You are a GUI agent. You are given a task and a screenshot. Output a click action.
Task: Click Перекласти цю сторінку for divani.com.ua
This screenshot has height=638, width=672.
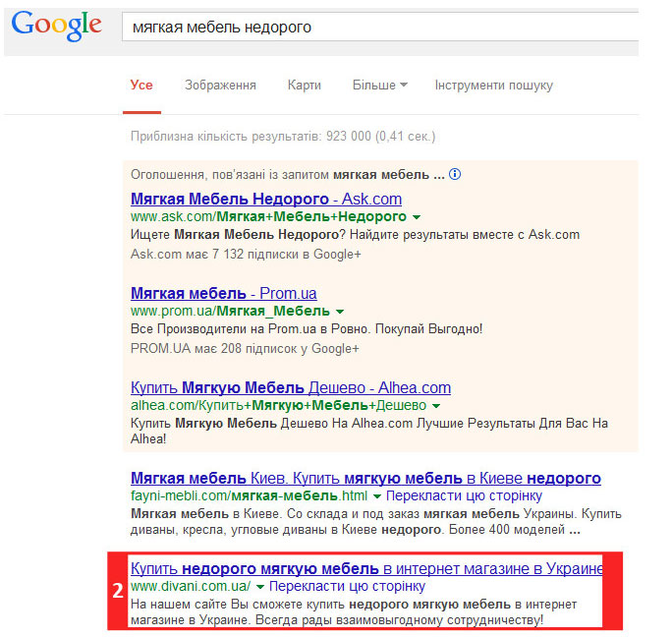pyautogui.click(x=347, y=586)
